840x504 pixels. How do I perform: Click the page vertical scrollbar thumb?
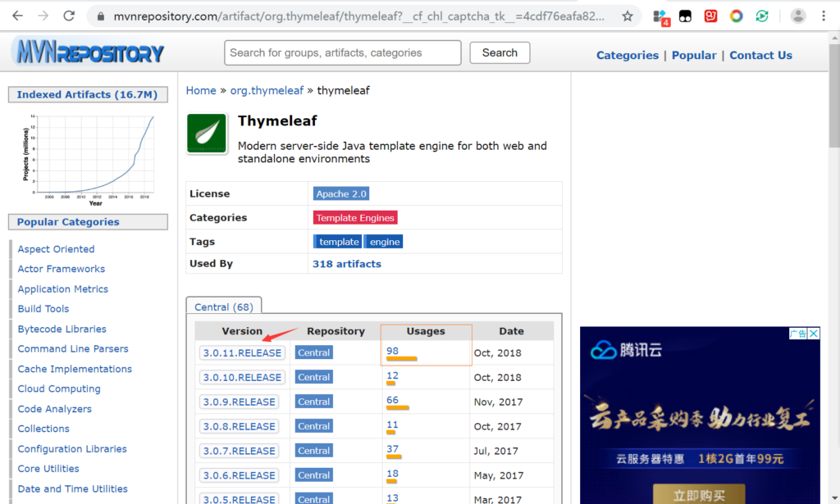(x=834, y=97)
